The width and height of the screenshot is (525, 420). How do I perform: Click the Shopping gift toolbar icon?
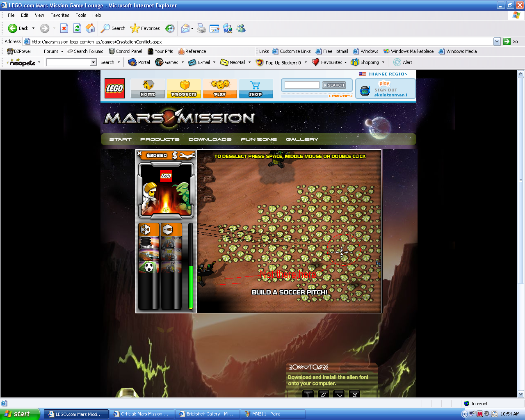point(365,62)
